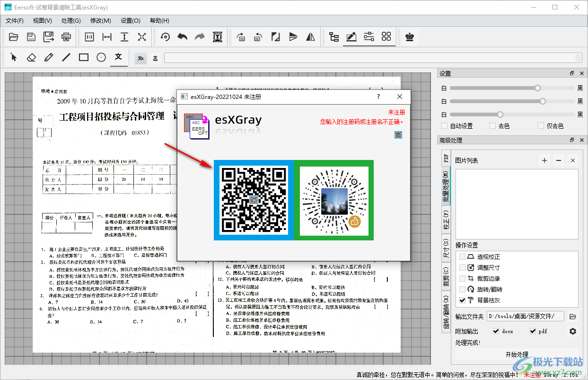Select the fit width icon
This screenshot has width=588, height=380.
107,36
